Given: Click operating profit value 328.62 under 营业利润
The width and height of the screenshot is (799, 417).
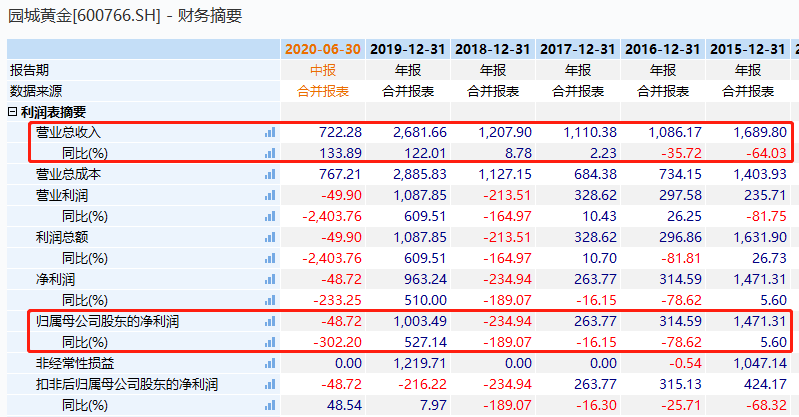Looking at the screenshot, I should click(x=595, y=195).
